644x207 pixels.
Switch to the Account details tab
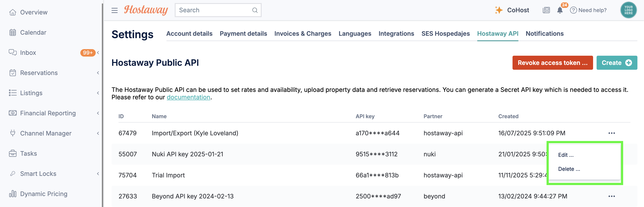[x=189, y=34]
